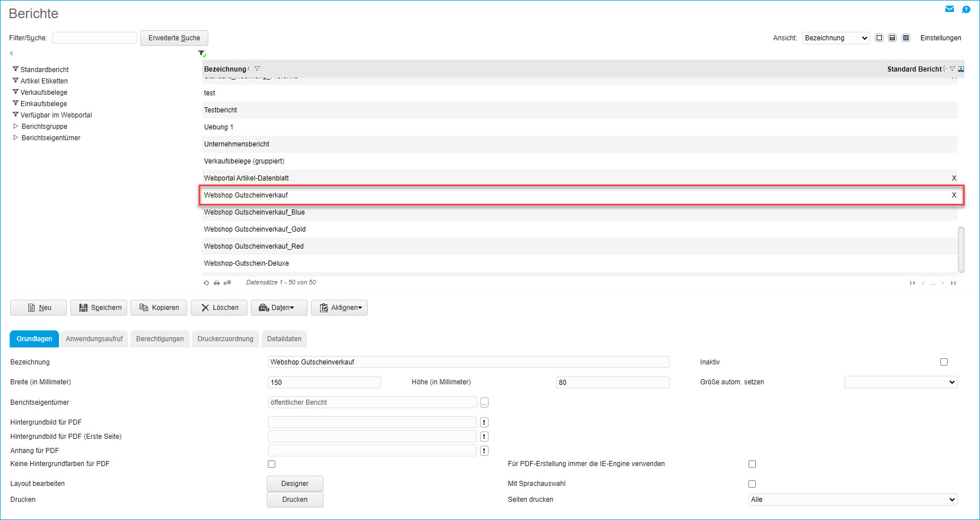Switch to the Berechtigungen tab
Image resolution: width=980 pixels, height=520 pixels.
[160, 339]
